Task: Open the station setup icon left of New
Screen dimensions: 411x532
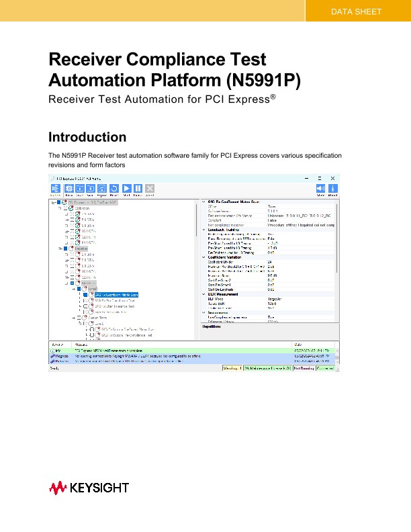Action: (56, 188)
